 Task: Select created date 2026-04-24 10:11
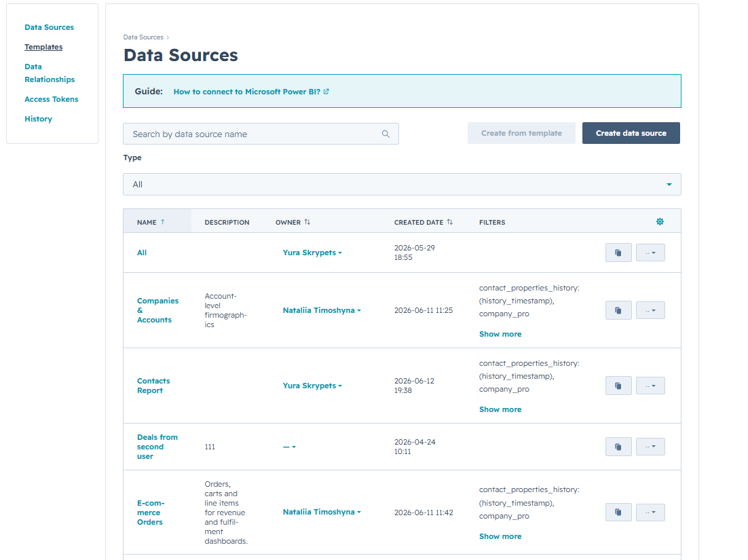(415, 447)
